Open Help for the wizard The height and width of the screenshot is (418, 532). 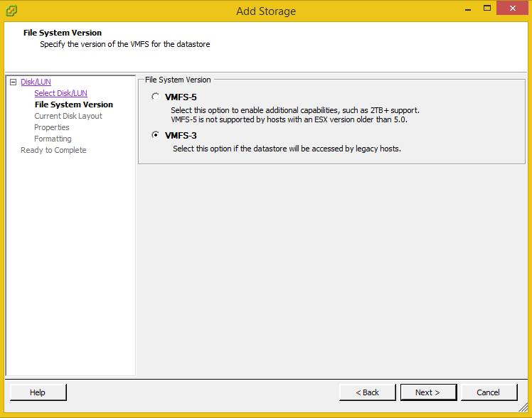(x=38, y=392)
